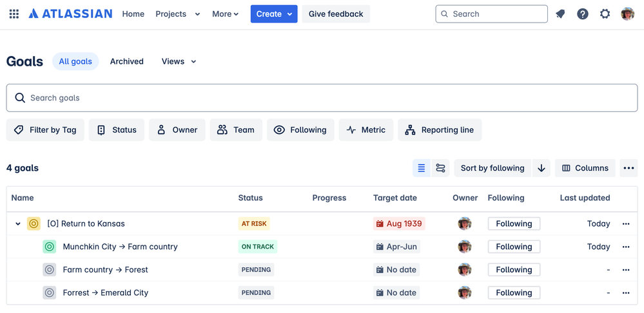Open the app switcher grid icon
Screen dimensions: 644x313
[x=14, y=14]
